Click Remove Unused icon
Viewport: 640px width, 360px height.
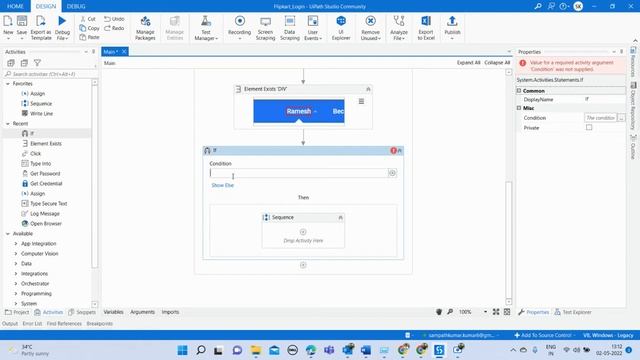pyautogui.click(x=371, y=21)
